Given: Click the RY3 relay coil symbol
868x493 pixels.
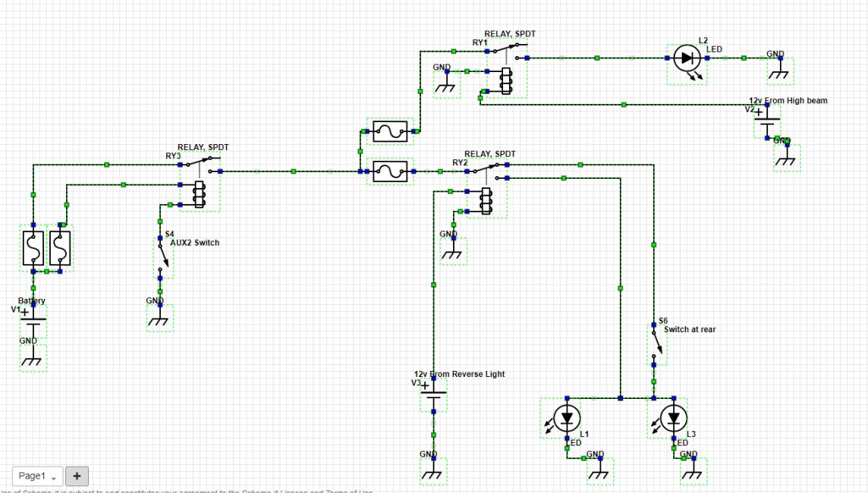Looking at the screenshot, I should click(x=200, y=194).
